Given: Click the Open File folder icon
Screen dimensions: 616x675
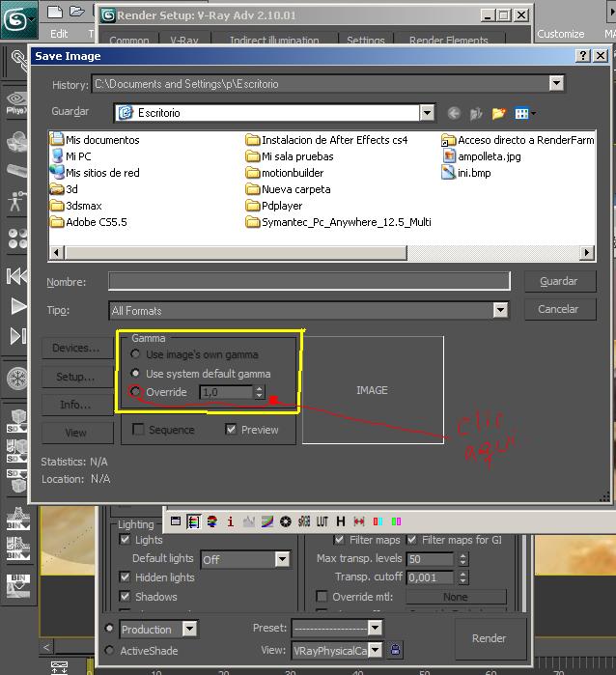Looking at the screenshot, I should [x=76, y=12].
